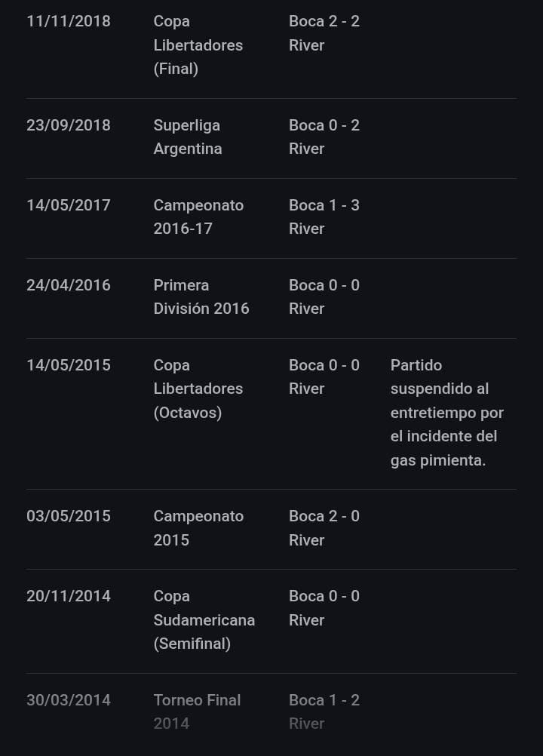This screenshot has width=543, height=756.
Task: Click the Campeonato 2015 competition text
Action: click(198, 528)
